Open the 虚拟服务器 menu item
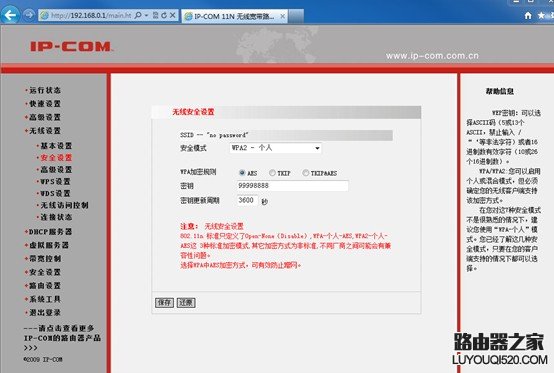The width and height of the screenshot is (554, 373). (x=48, y=245)
